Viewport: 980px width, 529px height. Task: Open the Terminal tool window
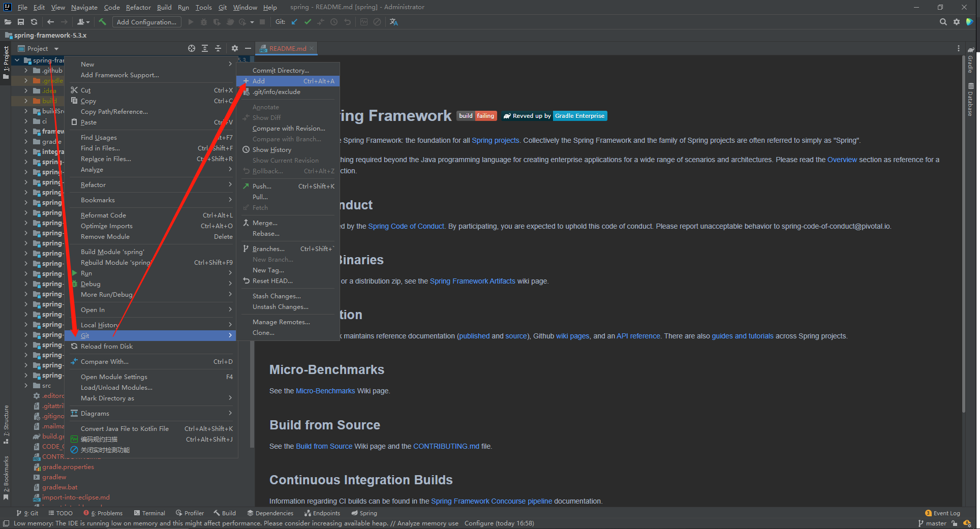(x=149, y=513)
